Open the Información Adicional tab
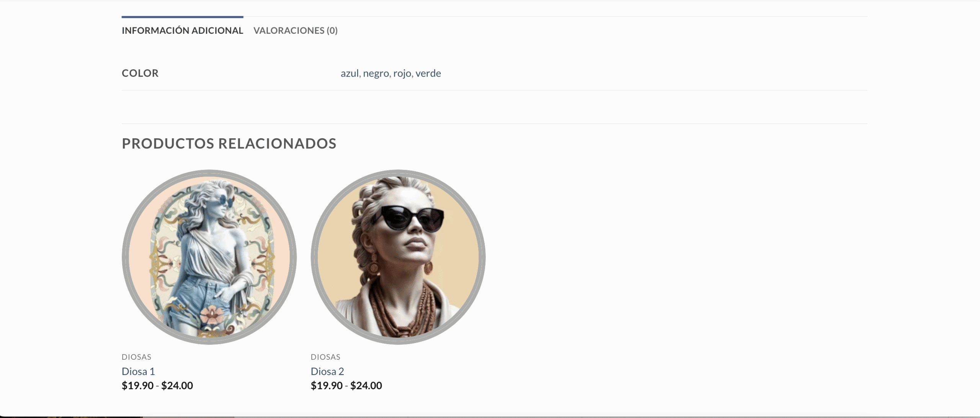Image resolution: width=980 pixels, height=418 pixels. [x=182, y=30]
